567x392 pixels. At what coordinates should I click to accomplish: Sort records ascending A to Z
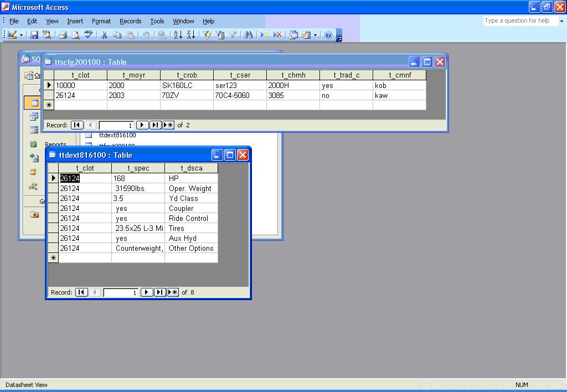tap(178, 35)
